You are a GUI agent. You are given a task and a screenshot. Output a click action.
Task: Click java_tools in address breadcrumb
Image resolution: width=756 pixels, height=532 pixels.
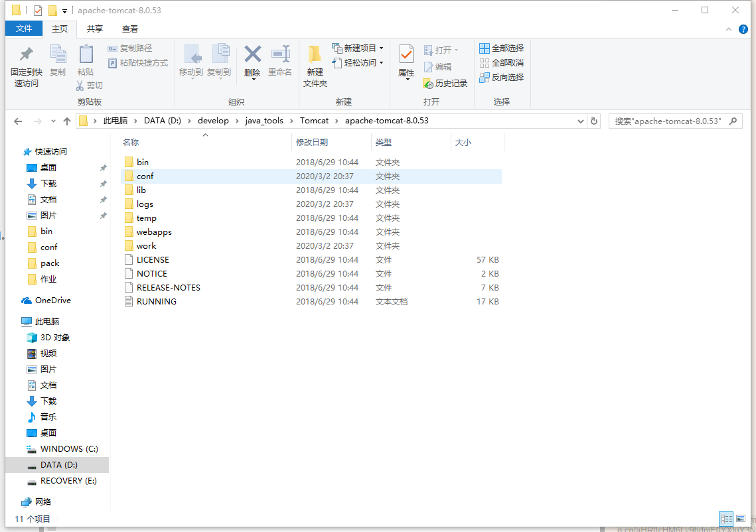pyautogui.click(x=264, y=121)
